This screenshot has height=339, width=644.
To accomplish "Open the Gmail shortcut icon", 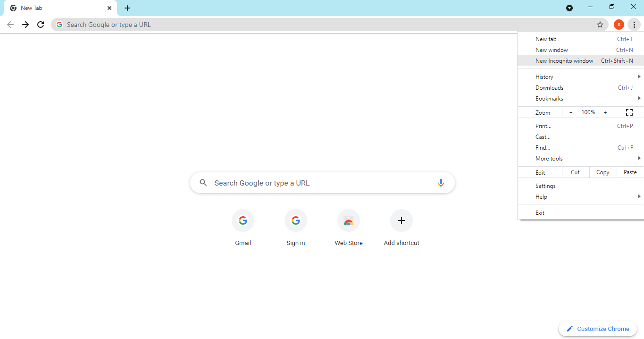I will pos(243,220).
